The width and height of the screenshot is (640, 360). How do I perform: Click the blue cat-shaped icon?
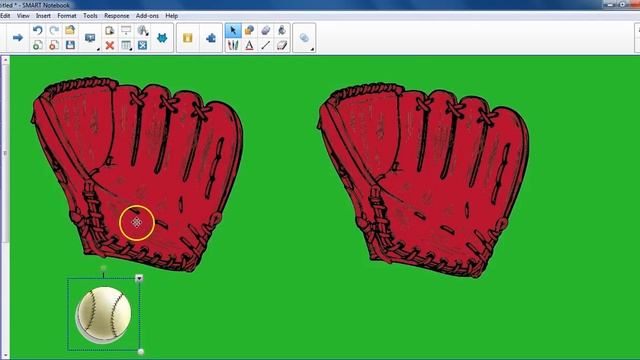162,38
